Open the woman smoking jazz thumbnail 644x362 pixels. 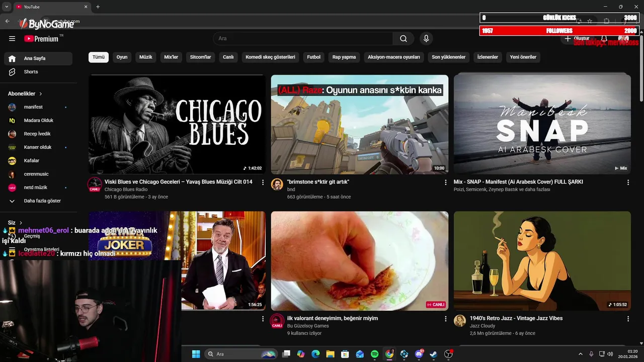[x=542, y=260]
